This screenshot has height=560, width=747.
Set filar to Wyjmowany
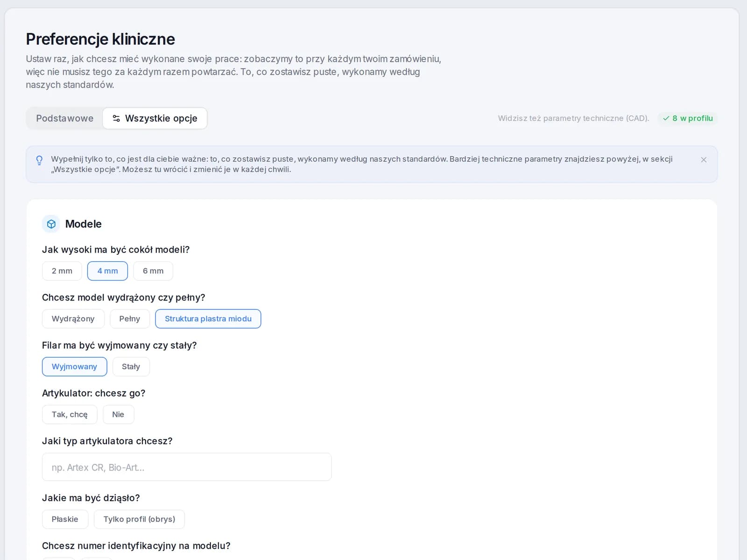pyautogui.click(x=75, y=367)
